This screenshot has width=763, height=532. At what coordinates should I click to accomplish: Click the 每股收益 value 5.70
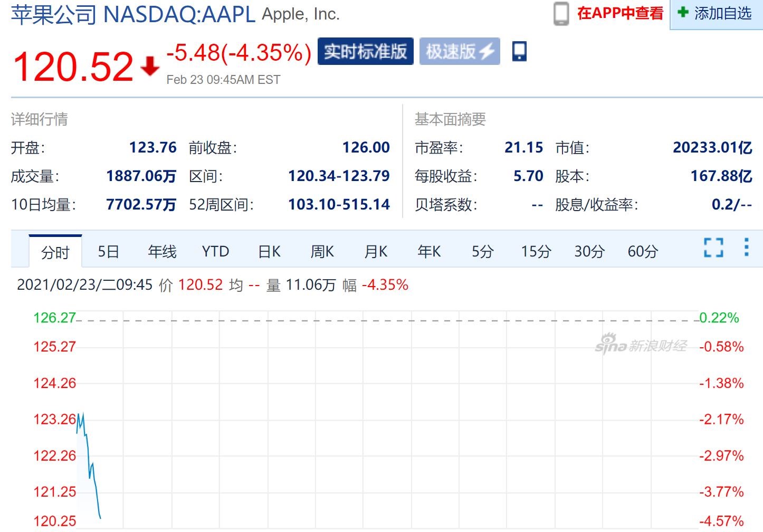click(528, 176)
